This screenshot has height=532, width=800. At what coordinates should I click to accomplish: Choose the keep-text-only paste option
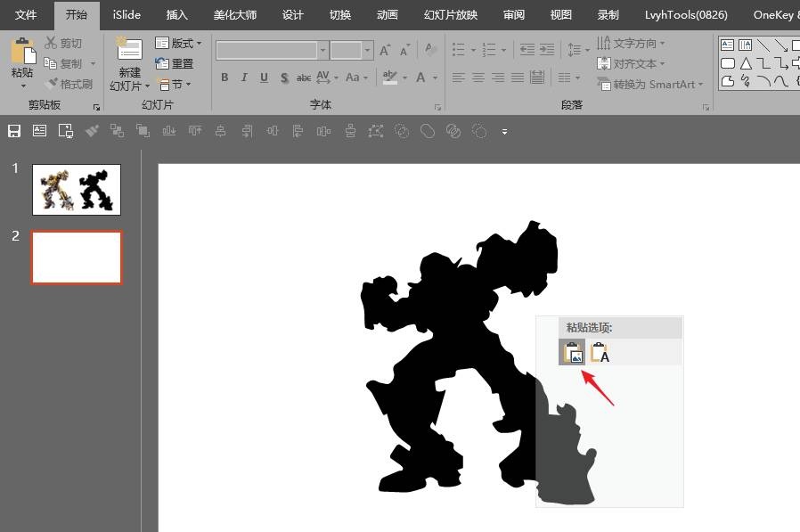600,352
